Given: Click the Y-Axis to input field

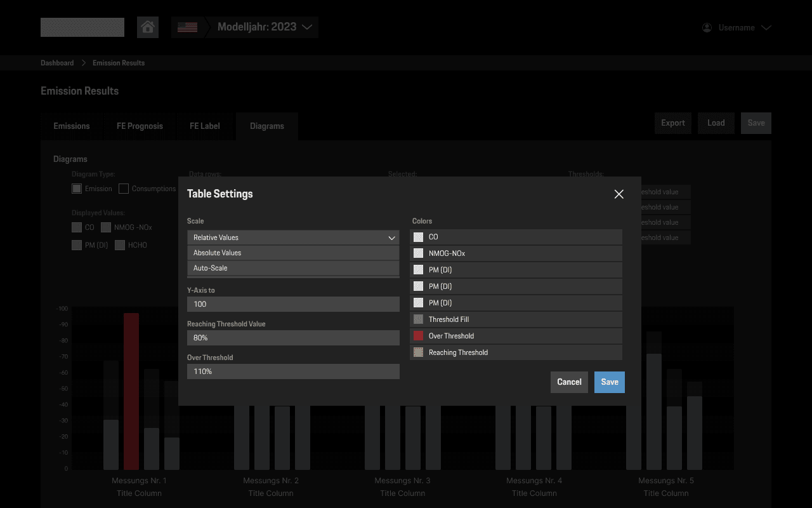Looking at the screenshot, I should (292, 304).
